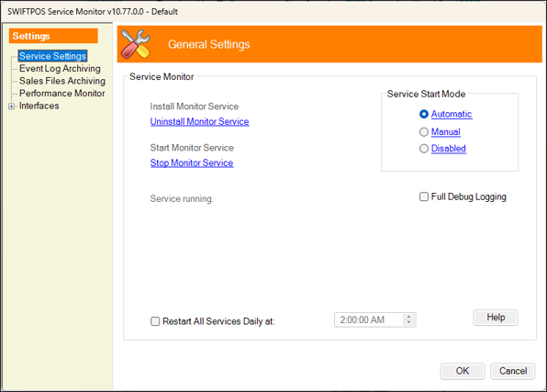Open Performance Monitor settings

[x=61, y=94]
